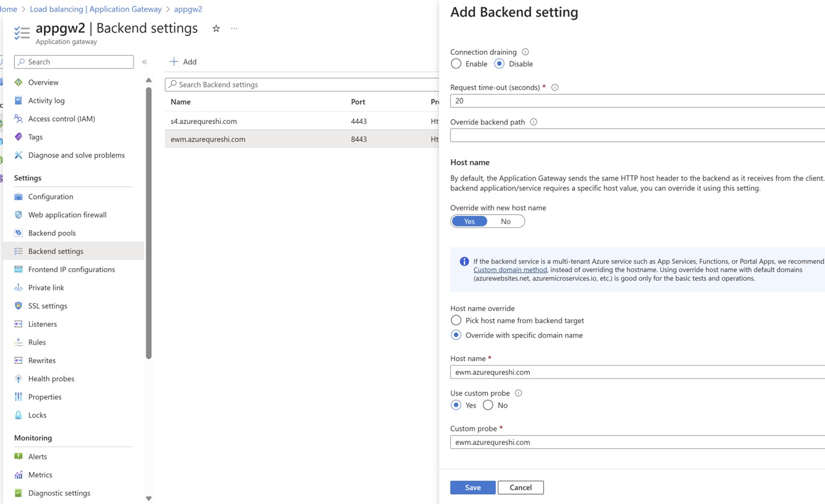Click the Search Backend settings field
The width and height of the screenshot is (825, 504).
click(x=302, y=85)
